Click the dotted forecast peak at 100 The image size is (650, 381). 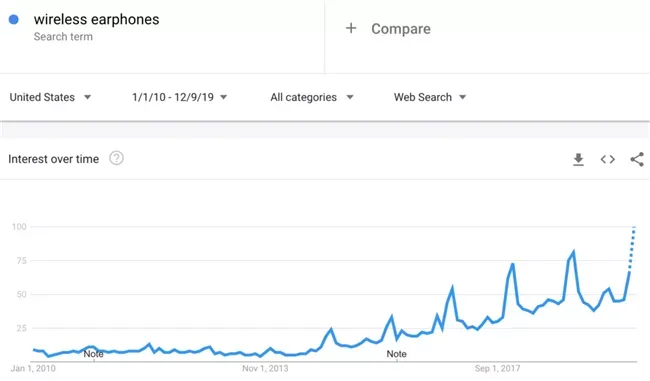tap(634, 228)
